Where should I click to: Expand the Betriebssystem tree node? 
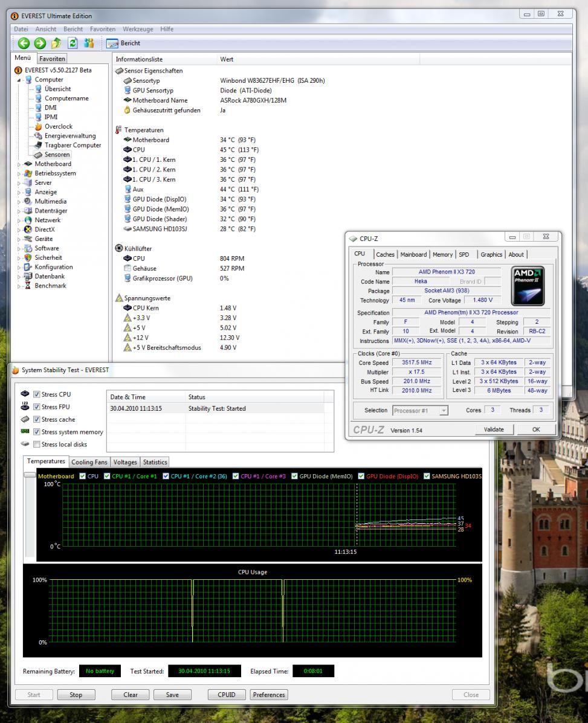coord(19,174)
